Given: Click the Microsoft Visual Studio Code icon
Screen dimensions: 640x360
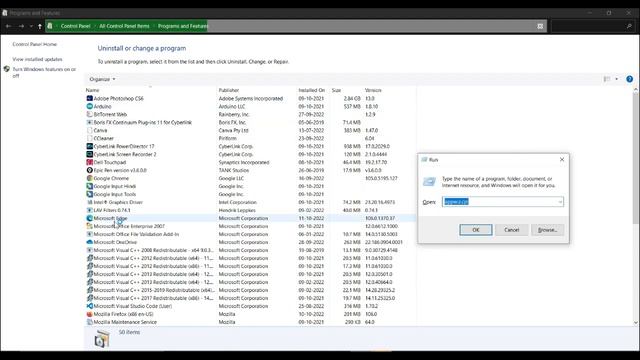Looking at the screenshot, I should (89, 306).
